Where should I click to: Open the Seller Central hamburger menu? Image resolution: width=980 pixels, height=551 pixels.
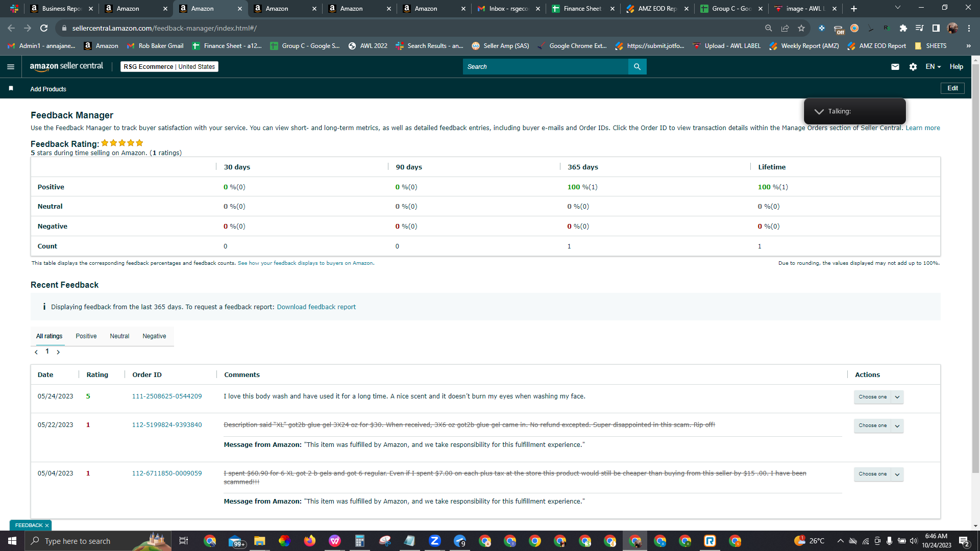11,67
